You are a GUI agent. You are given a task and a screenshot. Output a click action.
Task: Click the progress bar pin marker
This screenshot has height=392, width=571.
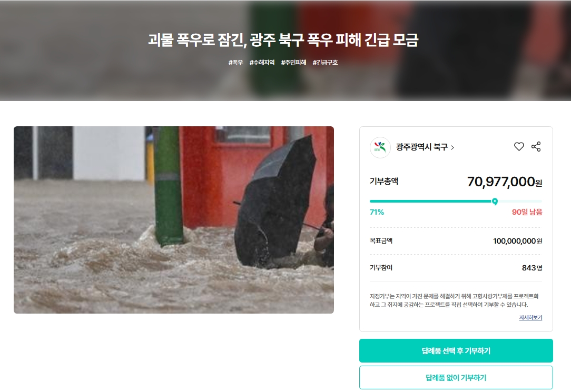pos(495,202)
